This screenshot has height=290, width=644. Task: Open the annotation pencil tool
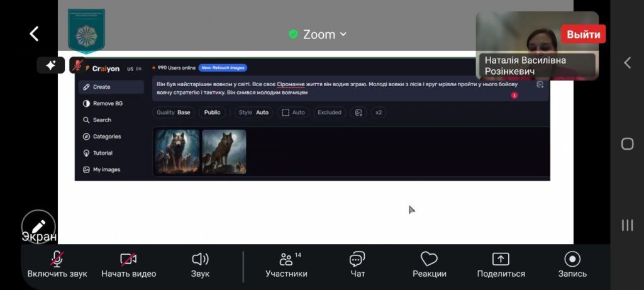pyautogui.click(x=38, y=226)
